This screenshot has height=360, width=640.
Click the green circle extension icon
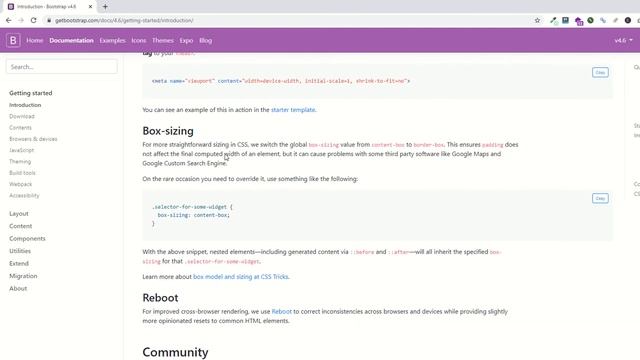[590, 20]
